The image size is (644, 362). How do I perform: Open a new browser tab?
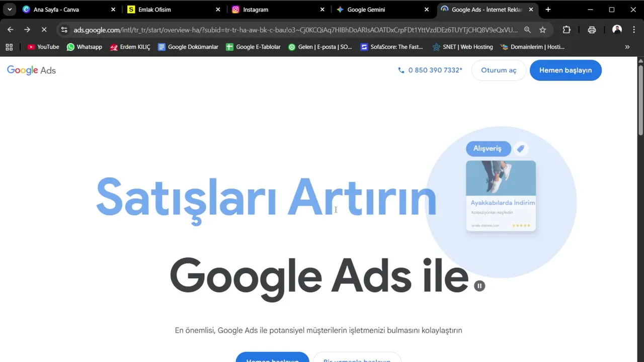[548, 10]
